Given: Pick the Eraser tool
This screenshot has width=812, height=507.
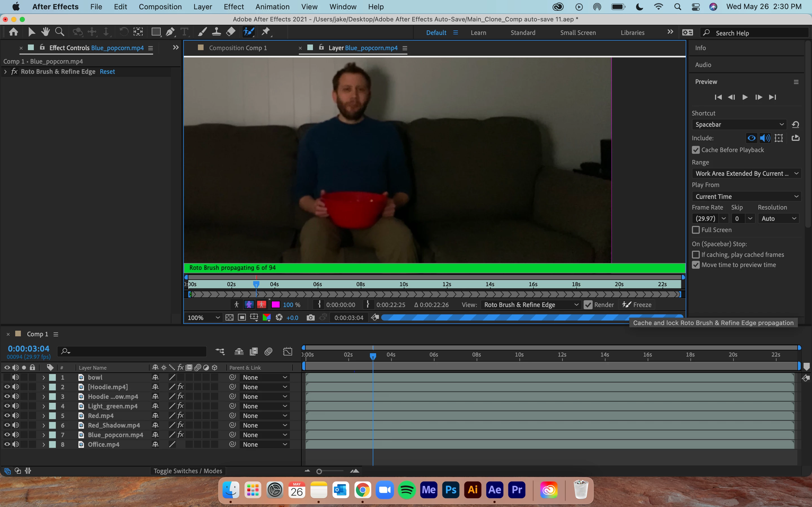Looking at the screenshot, I should coord(231,32).
